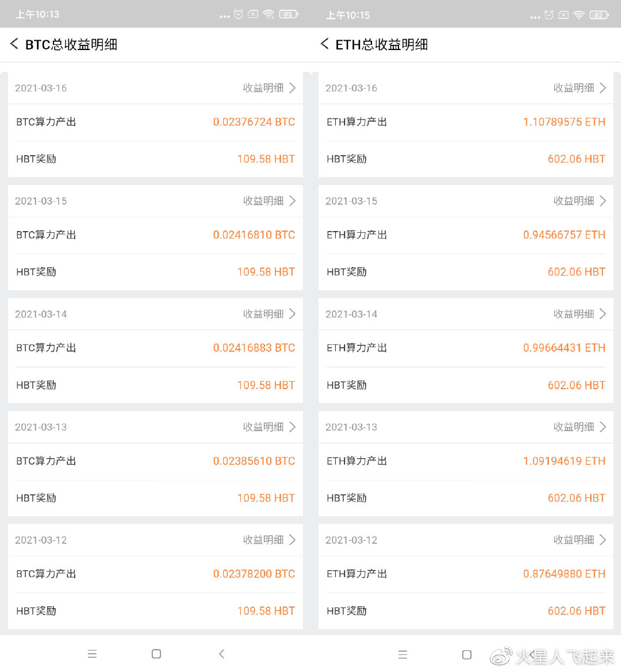Select the 1.10789575 ETH output row
The image size is (621, 672).
point(466,122)
